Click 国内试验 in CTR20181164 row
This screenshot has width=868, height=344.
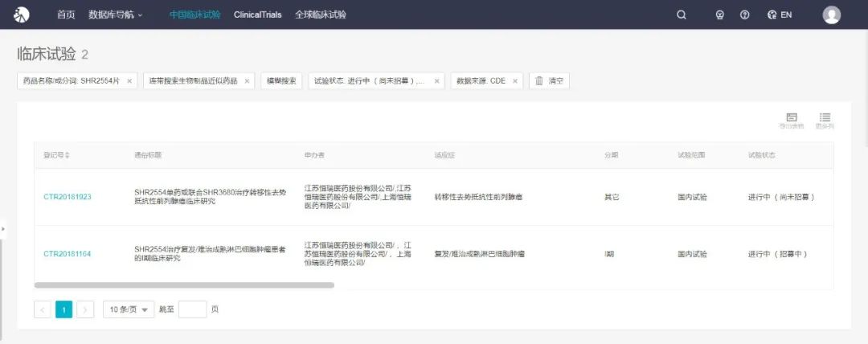693,254
